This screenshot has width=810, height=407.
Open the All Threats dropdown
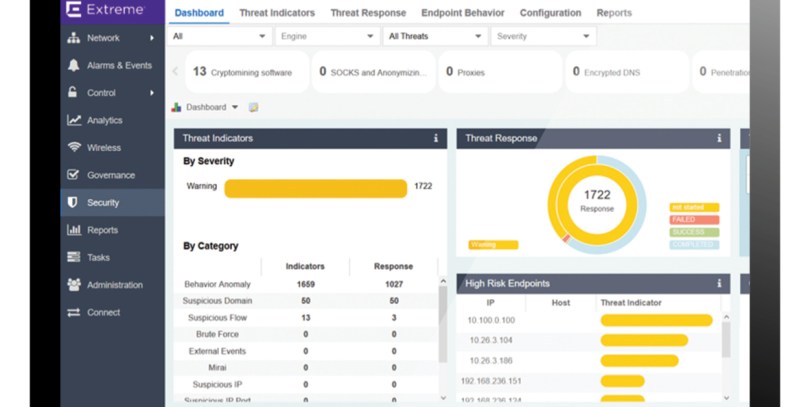click(x=435, y=36)
